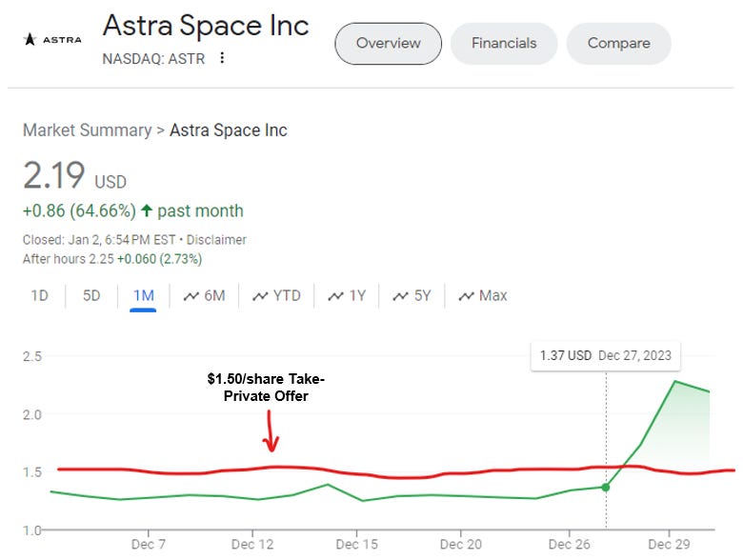Screen dimensions: 743x560
Task: Open the three-dot menu beside NASDAQ: ASTR
Action: click(222, 58)
